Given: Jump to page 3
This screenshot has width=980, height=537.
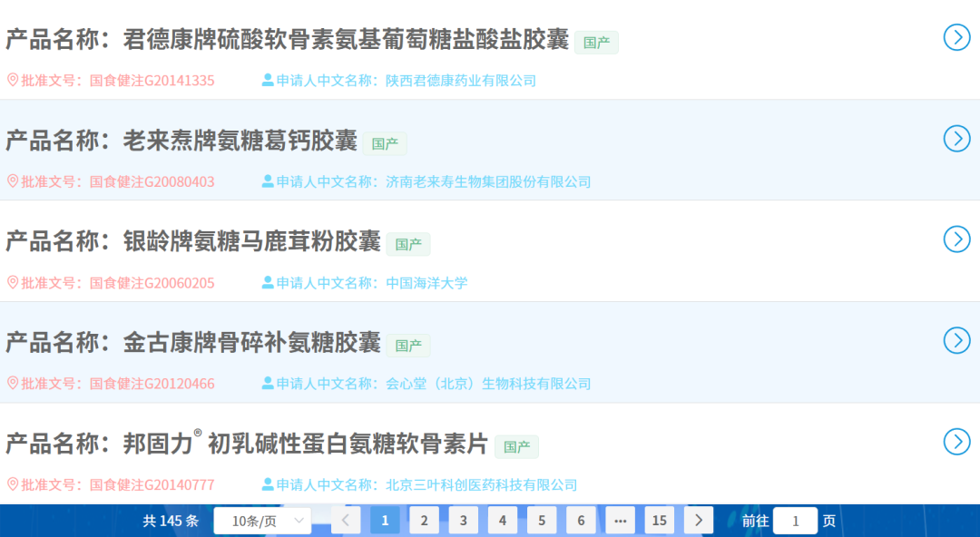Looking at the screenshot, I should (x=463, y=521).
